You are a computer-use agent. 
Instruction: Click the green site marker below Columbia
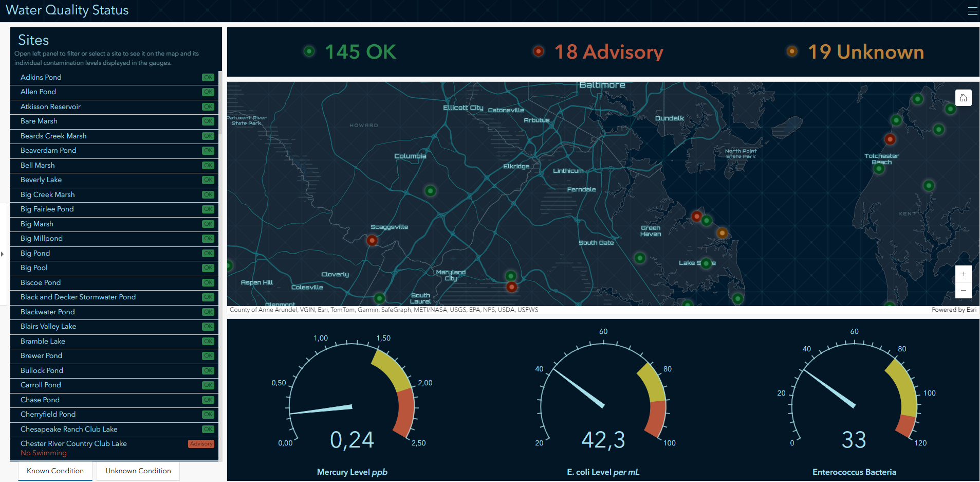[x=430, y=191]
